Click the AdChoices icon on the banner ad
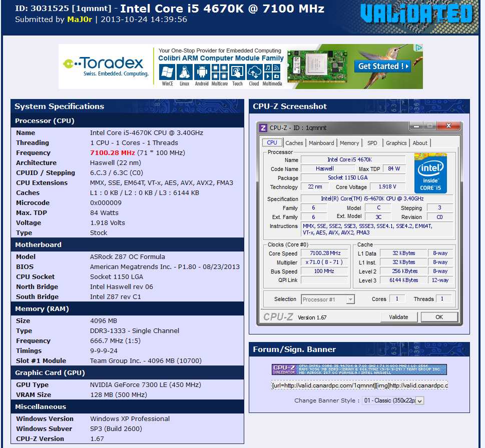The height and width of the screenshot is (448, 485). tap(418, 47)
